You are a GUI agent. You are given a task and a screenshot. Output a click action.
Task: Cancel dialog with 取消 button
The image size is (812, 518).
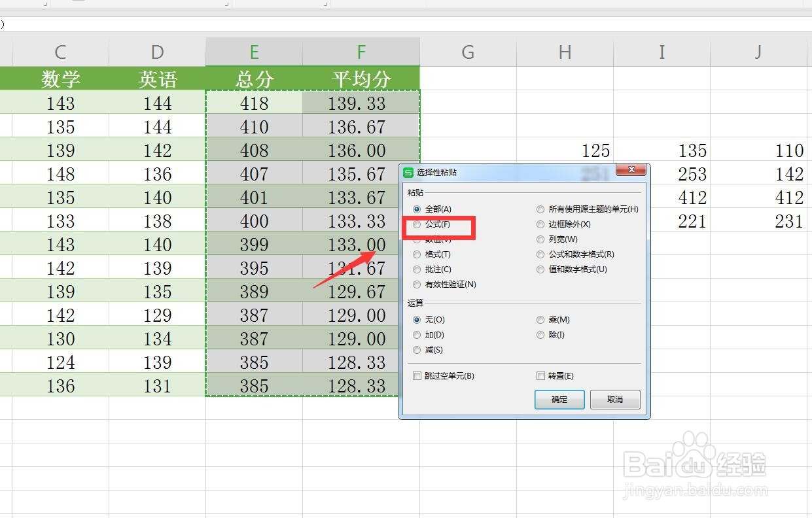(615, 400)
